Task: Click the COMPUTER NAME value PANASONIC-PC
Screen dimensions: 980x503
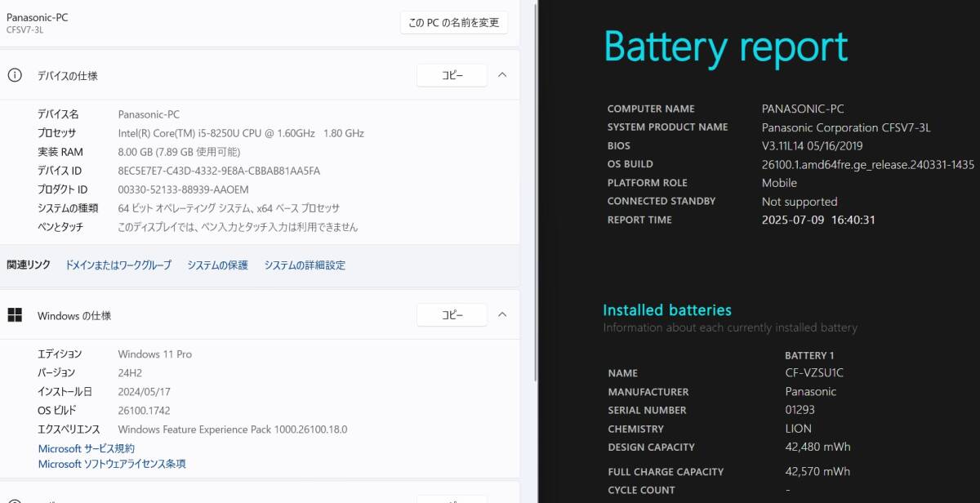Action: 803,109
